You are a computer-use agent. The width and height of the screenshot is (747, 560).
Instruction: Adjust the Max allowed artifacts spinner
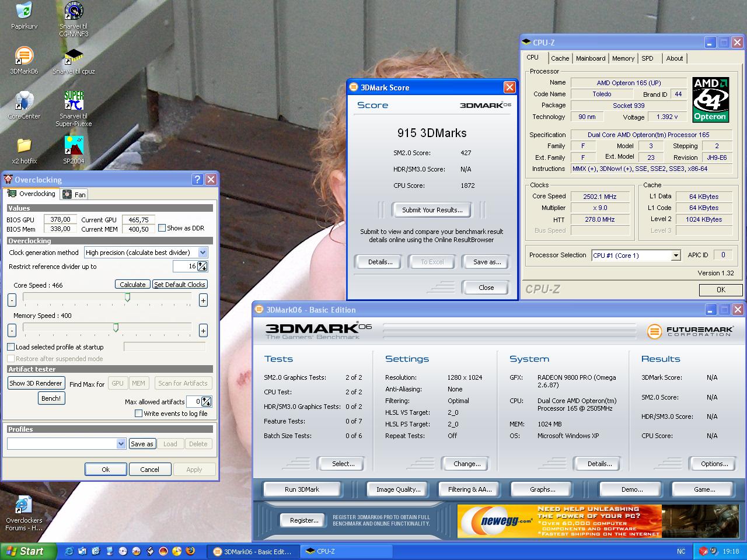click(206, 401)
